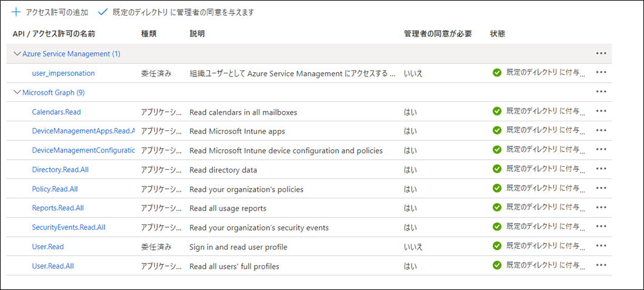The height and width of the screenshot is (290, 644).
Task: Open the ellipsis menu for Directory.Read.All row
Action: pos(601,169)
